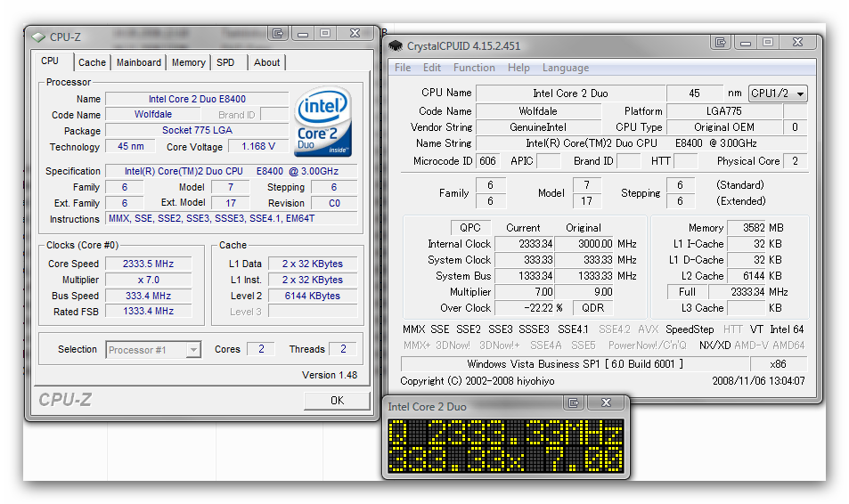Click the Cores value in CPU-Z
849x504 pixels.
pos(261,349)
